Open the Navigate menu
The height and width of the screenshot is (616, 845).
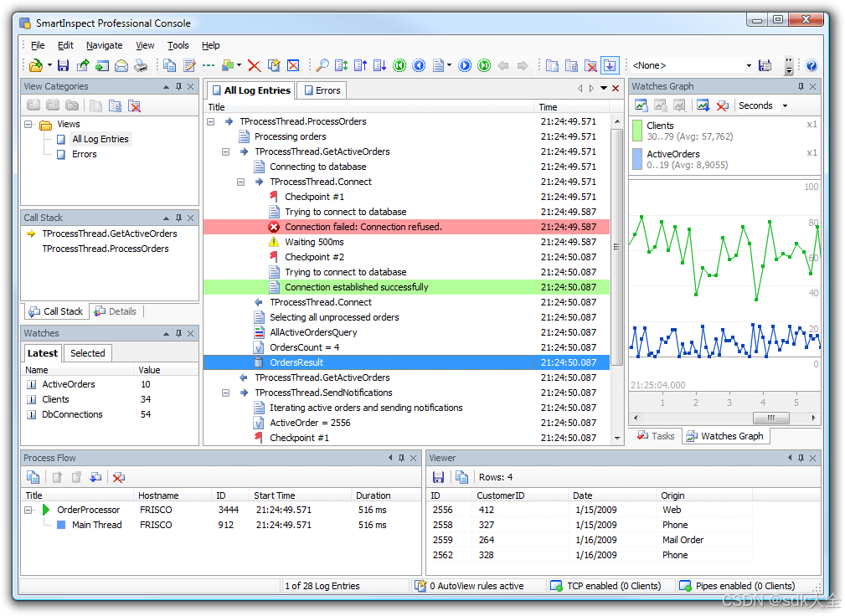(x=104, y=45)
